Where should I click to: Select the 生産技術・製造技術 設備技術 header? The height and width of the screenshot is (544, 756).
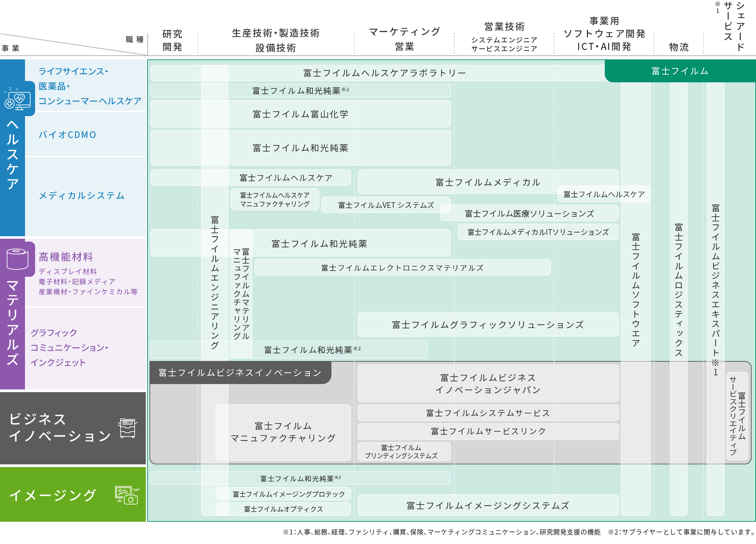pos(276,40)
